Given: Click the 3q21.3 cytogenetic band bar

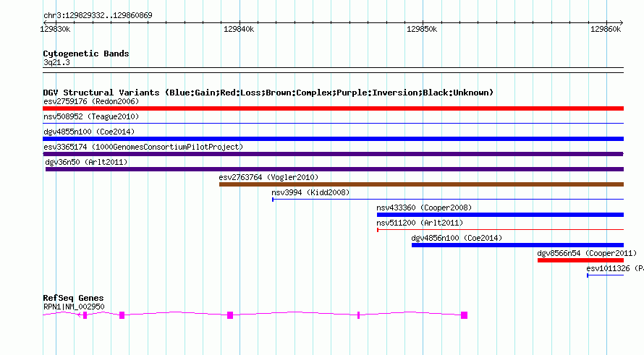Looking at the screenshot, I should (333, 70).
